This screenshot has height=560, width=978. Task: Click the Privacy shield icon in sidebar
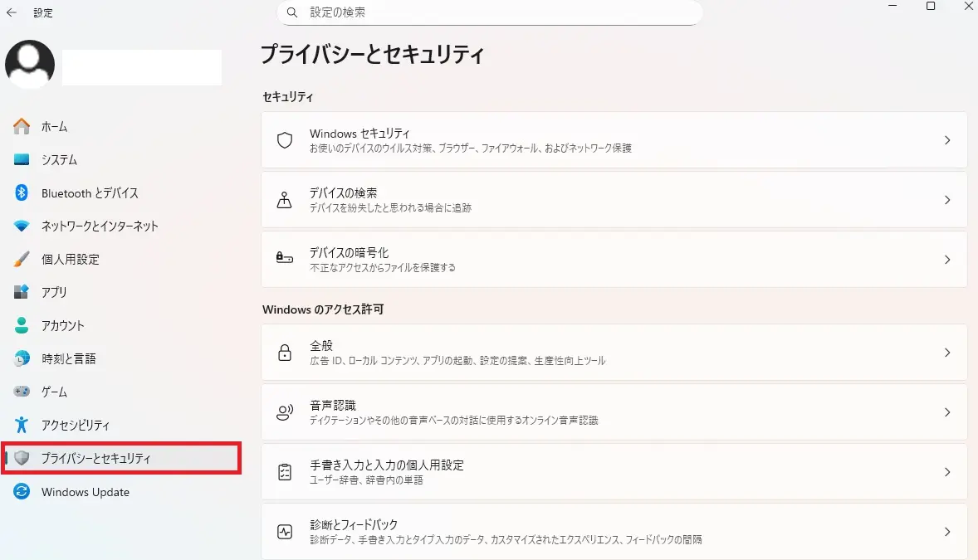click(x=22, y=458)
